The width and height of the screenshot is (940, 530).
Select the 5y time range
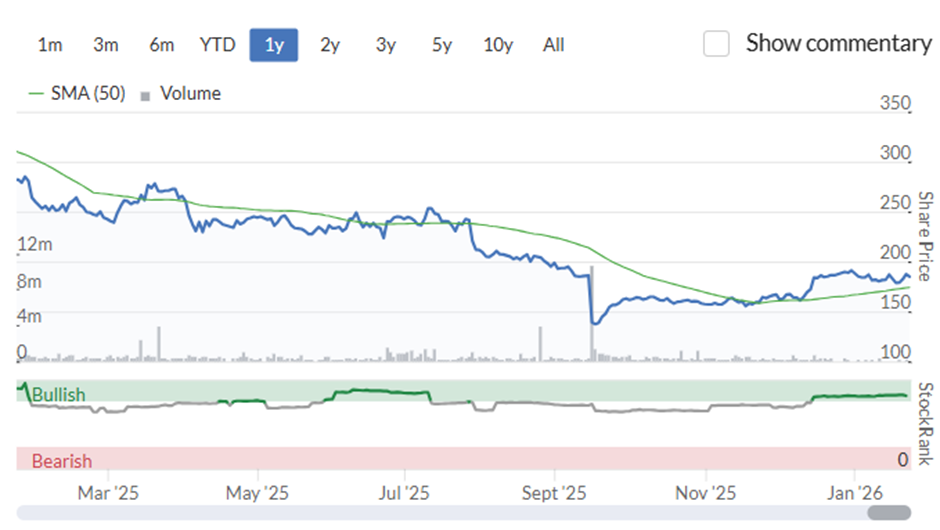click(442, 45)
